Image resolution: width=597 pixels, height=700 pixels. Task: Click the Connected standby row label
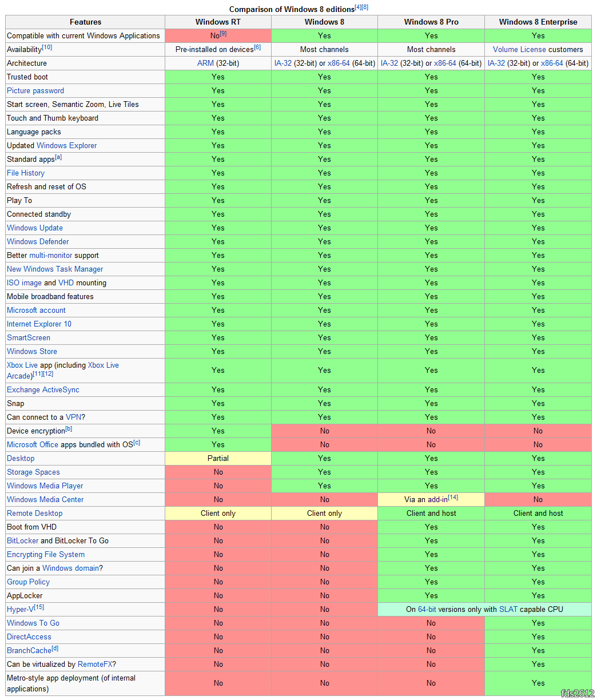point(39,214)
